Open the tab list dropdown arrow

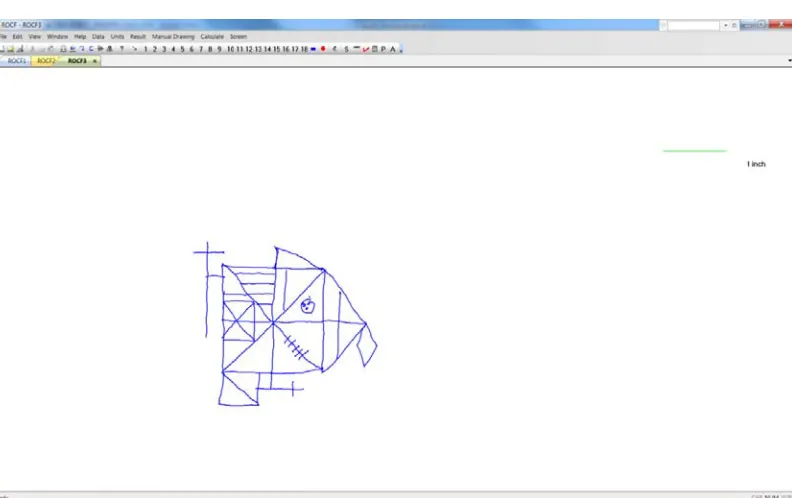pyautogui.click(x=789, y=61)
